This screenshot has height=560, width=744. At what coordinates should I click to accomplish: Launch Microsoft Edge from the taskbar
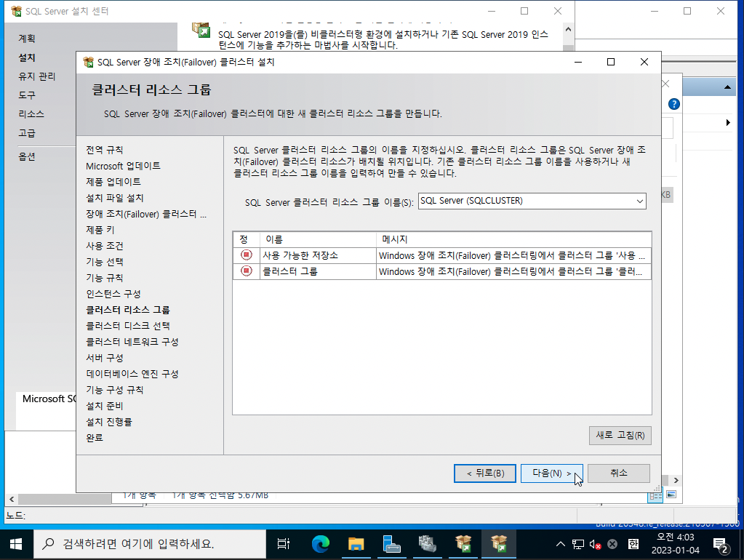coord(320,544)
